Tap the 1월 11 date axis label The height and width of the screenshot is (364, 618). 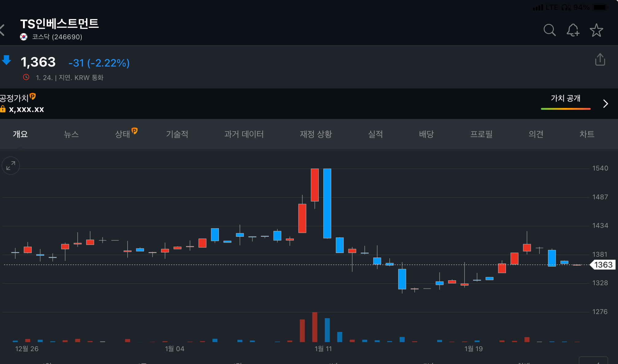coord(323,349)
